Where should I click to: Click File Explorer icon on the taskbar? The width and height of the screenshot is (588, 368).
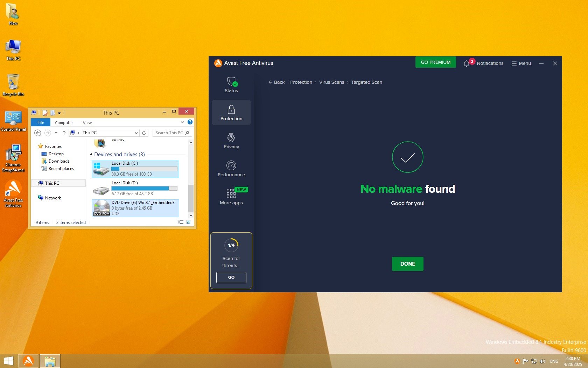tap(50, 361)
